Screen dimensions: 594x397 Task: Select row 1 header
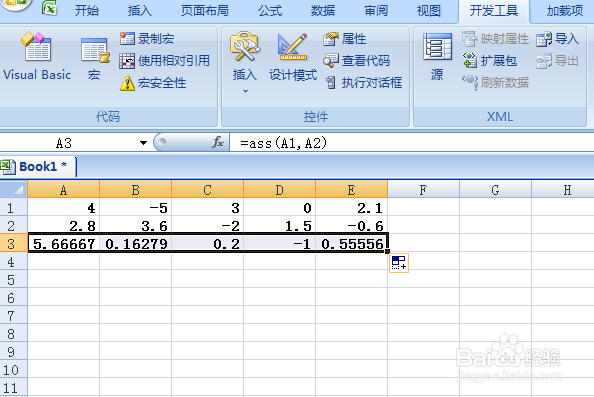(14, 208)
